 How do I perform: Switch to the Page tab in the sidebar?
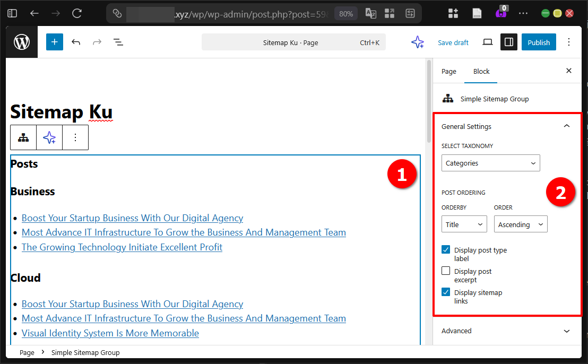449,71
